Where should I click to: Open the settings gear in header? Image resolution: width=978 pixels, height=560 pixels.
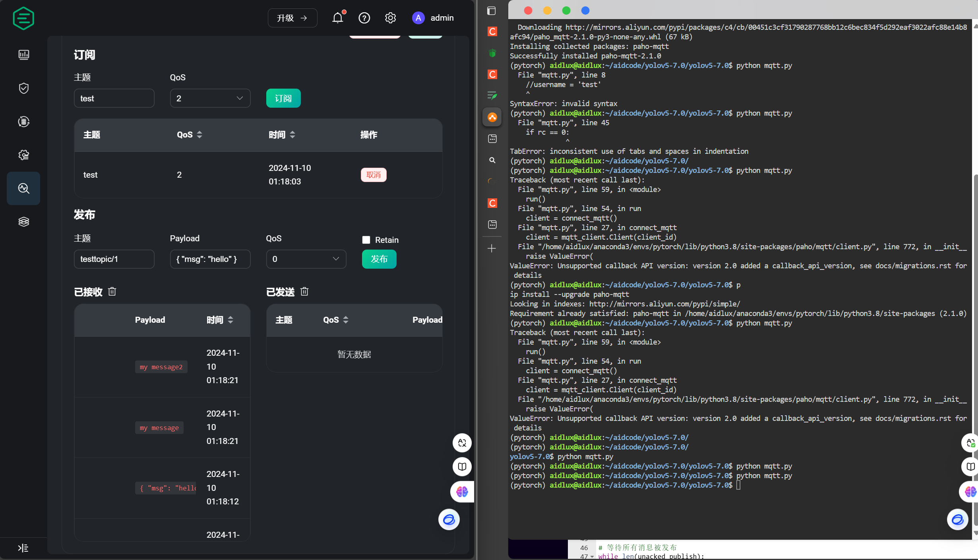click(x=390, y=18)
